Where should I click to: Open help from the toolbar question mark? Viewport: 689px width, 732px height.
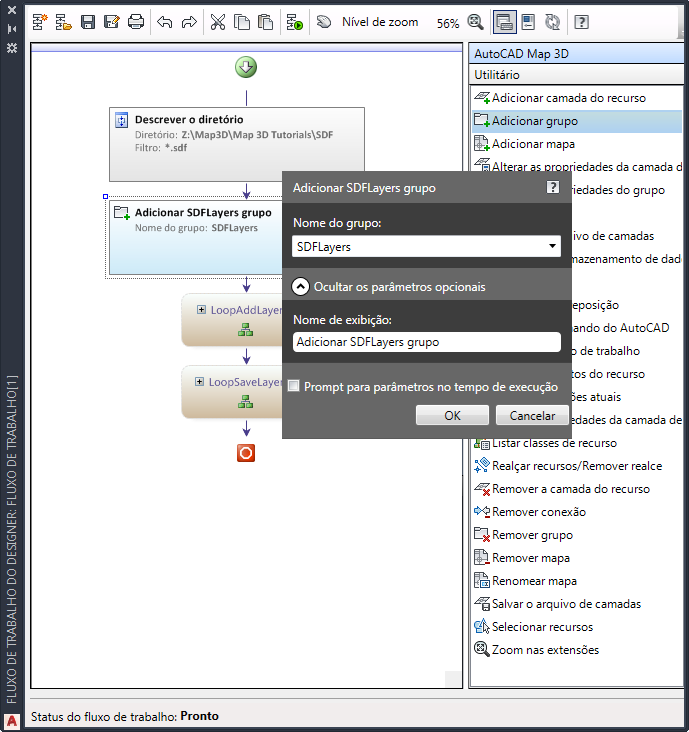click(581, 22)
